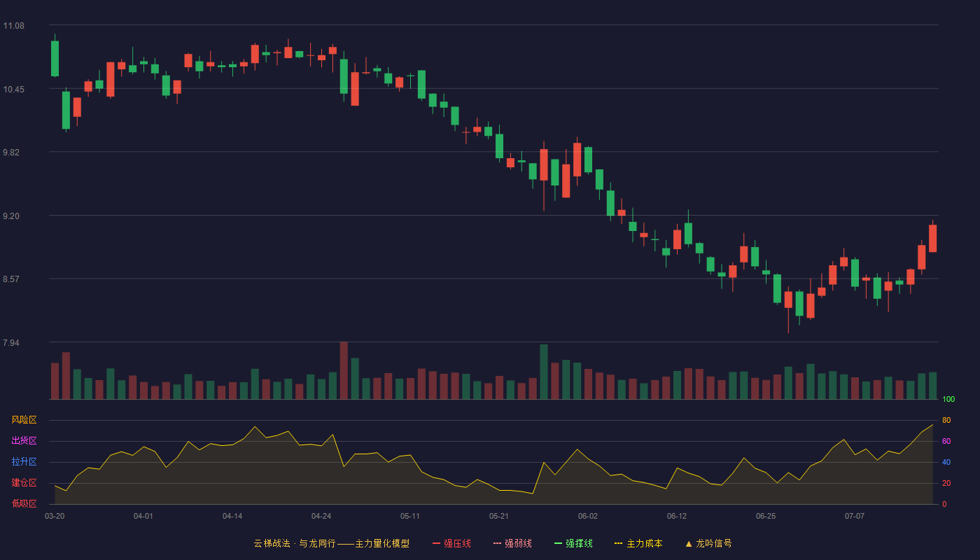Toggle the 主力成本 legend entry

[638, 543]
